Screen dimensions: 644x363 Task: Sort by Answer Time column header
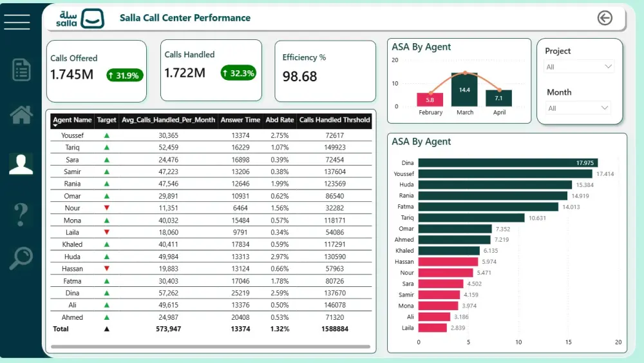240,120
